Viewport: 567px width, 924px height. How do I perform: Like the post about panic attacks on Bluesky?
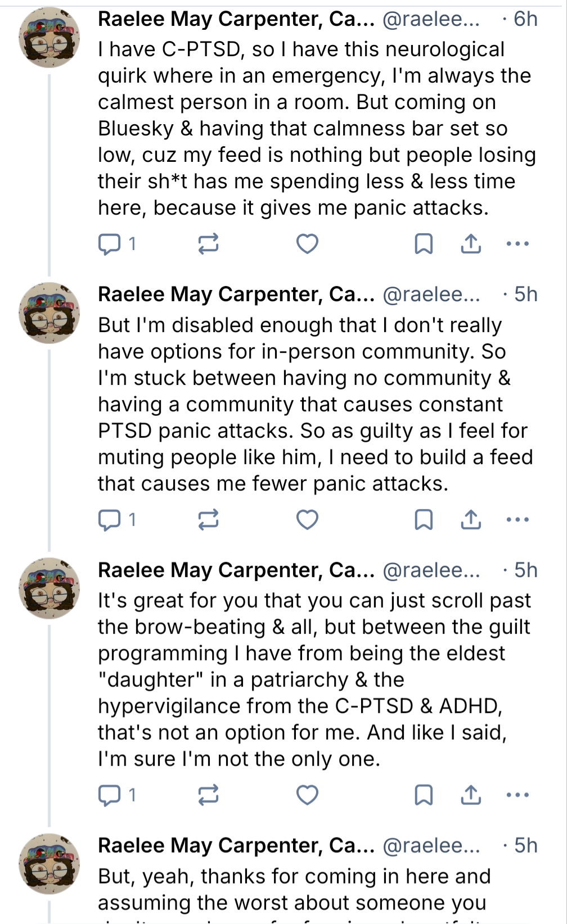tap(307, 244)
